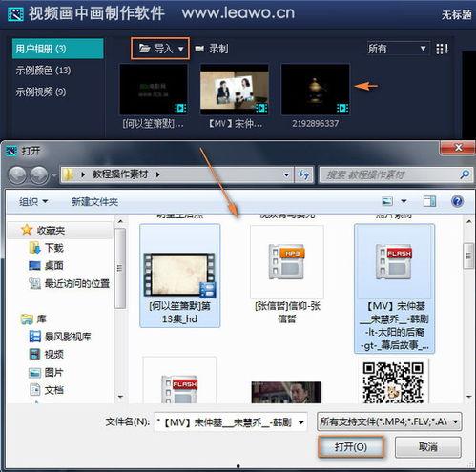Click the 暴风影视库 icon
The image size is (476, 472).
pyautogui.click(x=34, y=337)
